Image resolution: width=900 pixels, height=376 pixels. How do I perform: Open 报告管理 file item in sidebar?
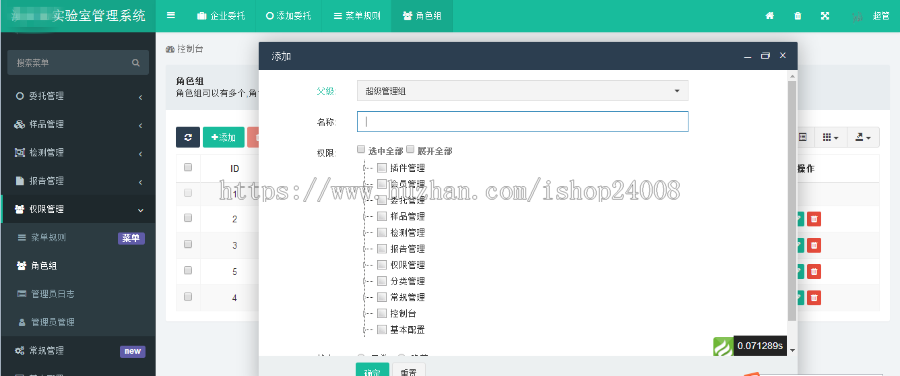[x=78, y=181]
